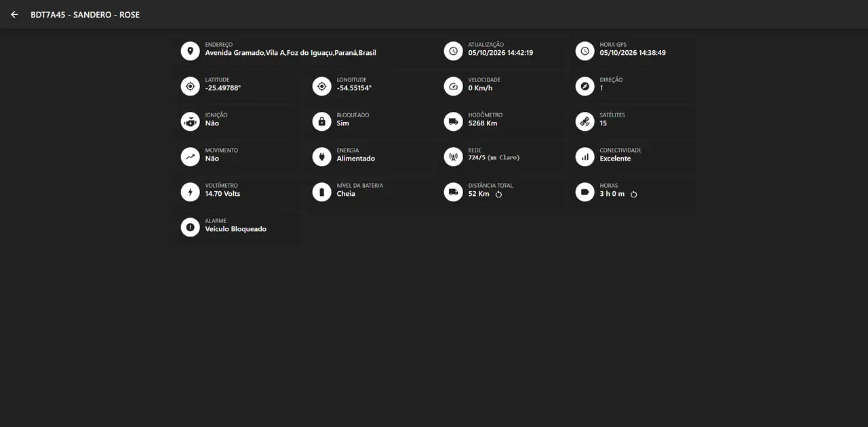Reset the Horas counter
This screenshot has height=427, width=868.
tap(634, 195)
